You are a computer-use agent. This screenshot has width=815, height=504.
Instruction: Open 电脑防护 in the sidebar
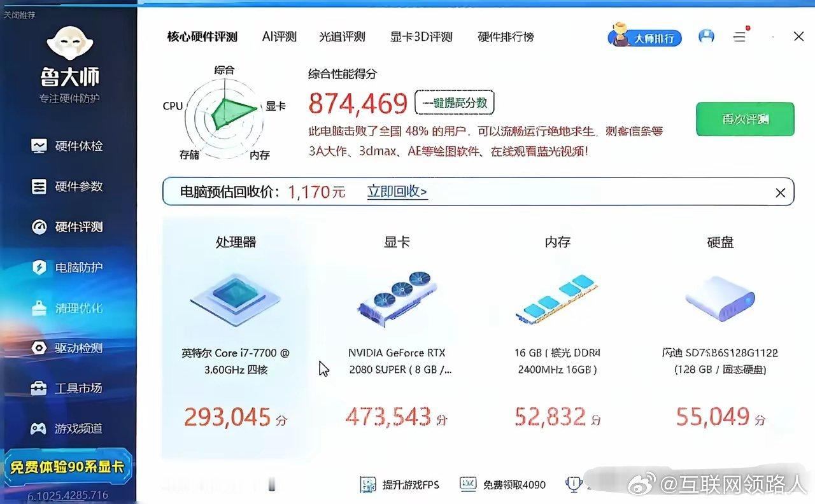67,267
